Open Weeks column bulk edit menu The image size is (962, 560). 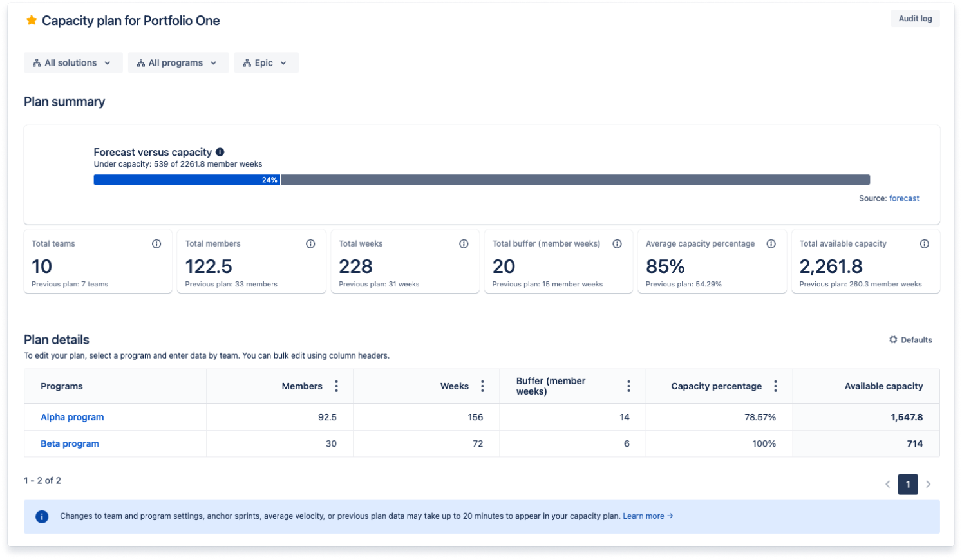[482, 386]
